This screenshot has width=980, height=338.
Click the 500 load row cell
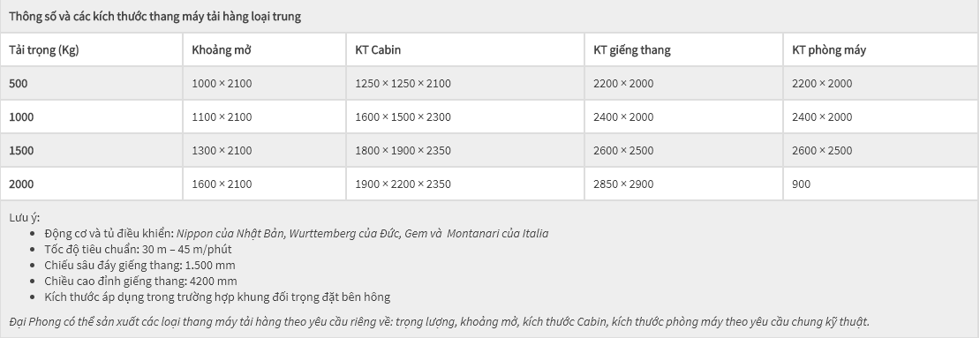[91, 83]
